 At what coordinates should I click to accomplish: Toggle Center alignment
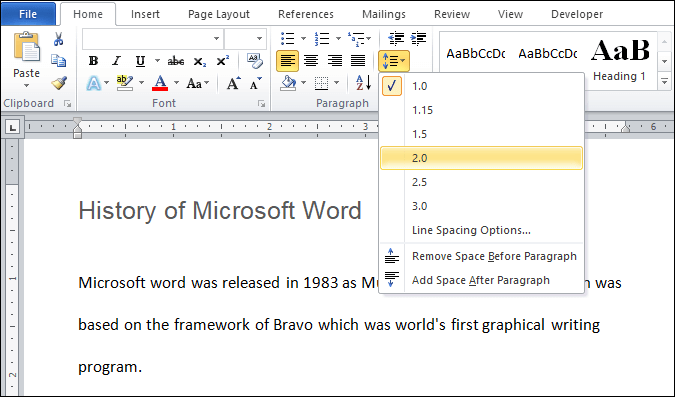click(x=311, y=61)
